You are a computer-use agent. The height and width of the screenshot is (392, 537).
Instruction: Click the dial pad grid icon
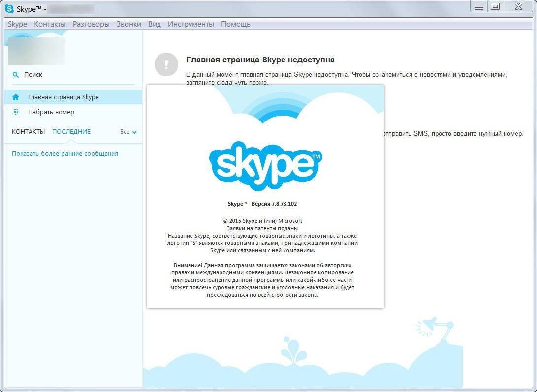coord(16,112)
